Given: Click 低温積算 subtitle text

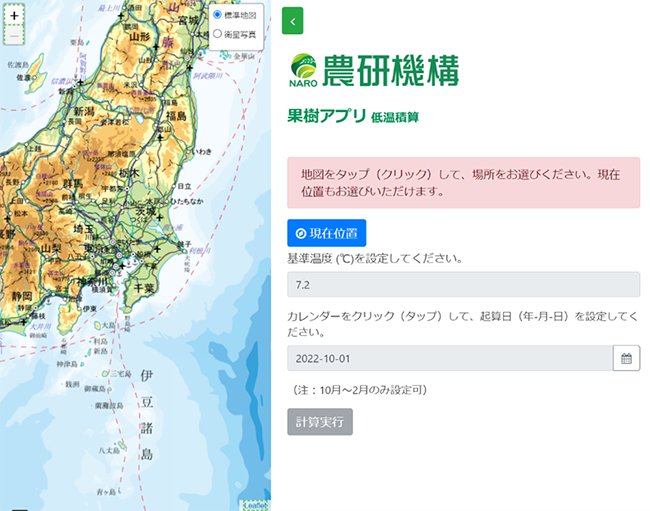Looking at the screenshot, I should pos(395,118).
